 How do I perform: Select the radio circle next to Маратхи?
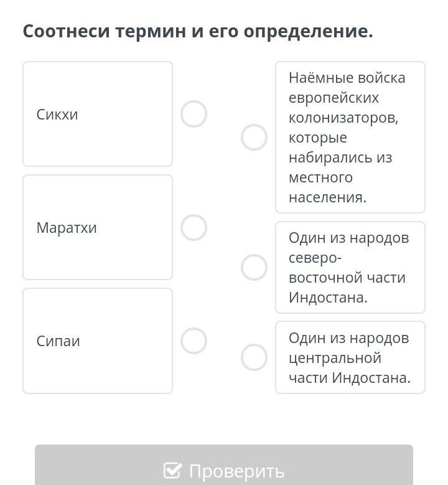[194, 227]
